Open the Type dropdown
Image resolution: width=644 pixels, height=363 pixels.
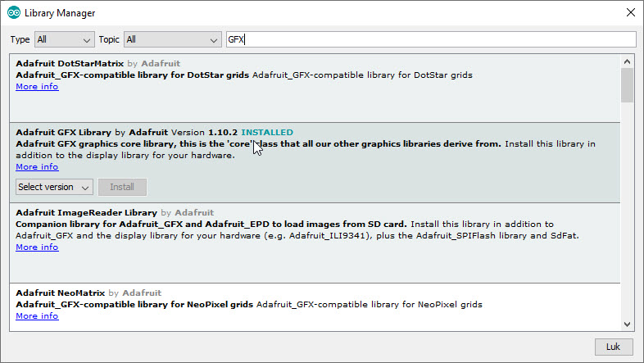point(64,40)
